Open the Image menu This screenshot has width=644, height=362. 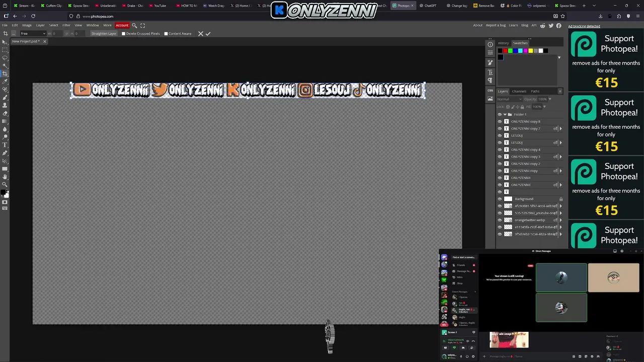(x=27, y=25)
